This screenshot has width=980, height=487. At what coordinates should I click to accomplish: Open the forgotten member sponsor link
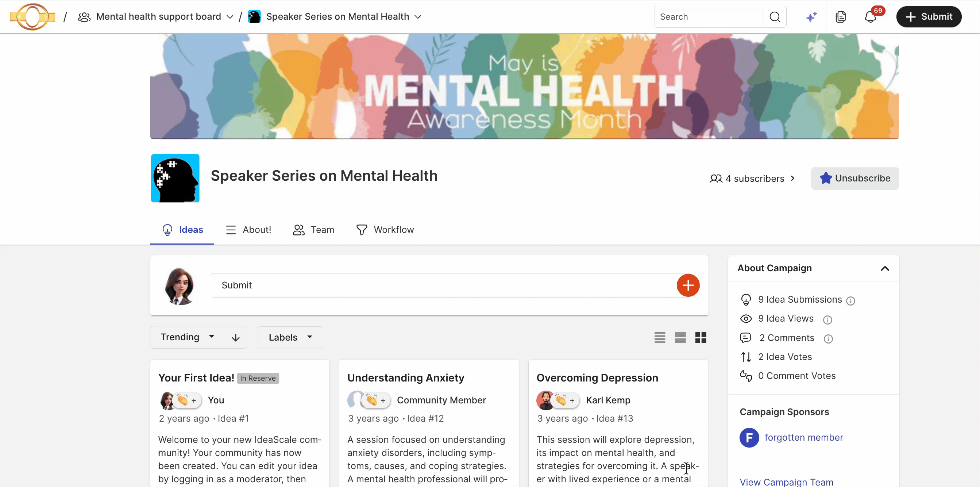803,437
